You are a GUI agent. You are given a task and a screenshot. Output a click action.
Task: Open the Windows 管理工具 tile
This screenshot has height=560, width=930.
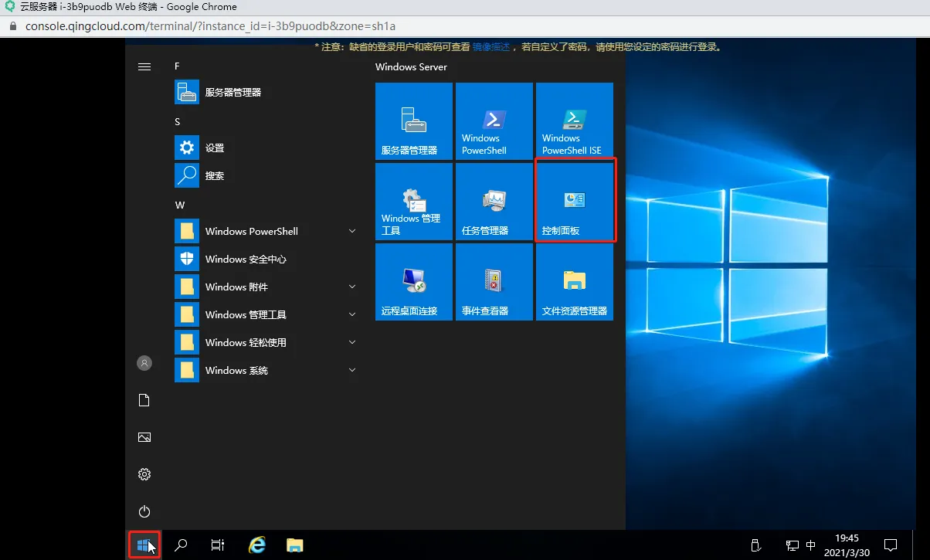tap(413, 201)
